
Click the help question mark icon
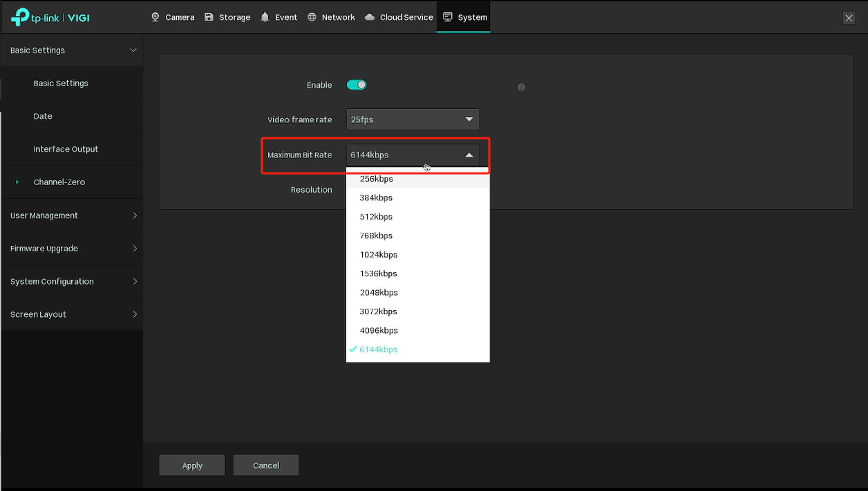click(x=521, y=87)
